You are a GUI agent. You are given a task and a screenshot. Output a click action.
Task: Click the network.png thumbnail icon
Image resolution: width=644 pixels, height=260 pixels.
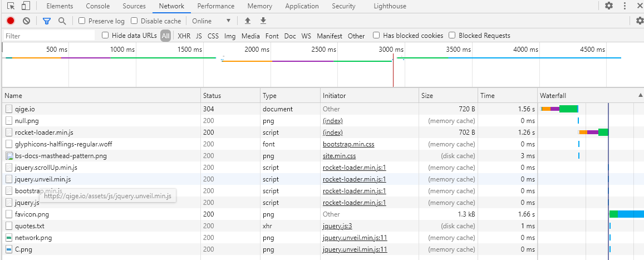click(9, 238)
